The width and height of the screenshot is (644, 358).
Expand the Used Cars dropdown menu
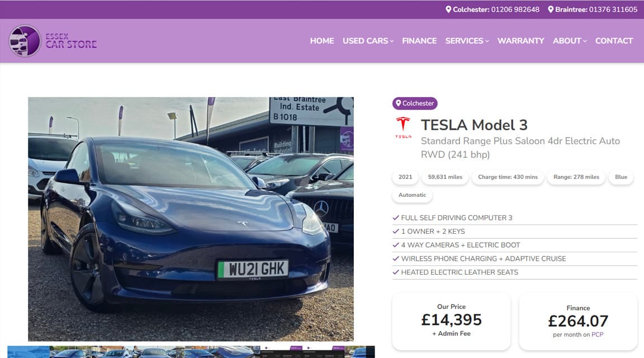click(x=368, y=41)
